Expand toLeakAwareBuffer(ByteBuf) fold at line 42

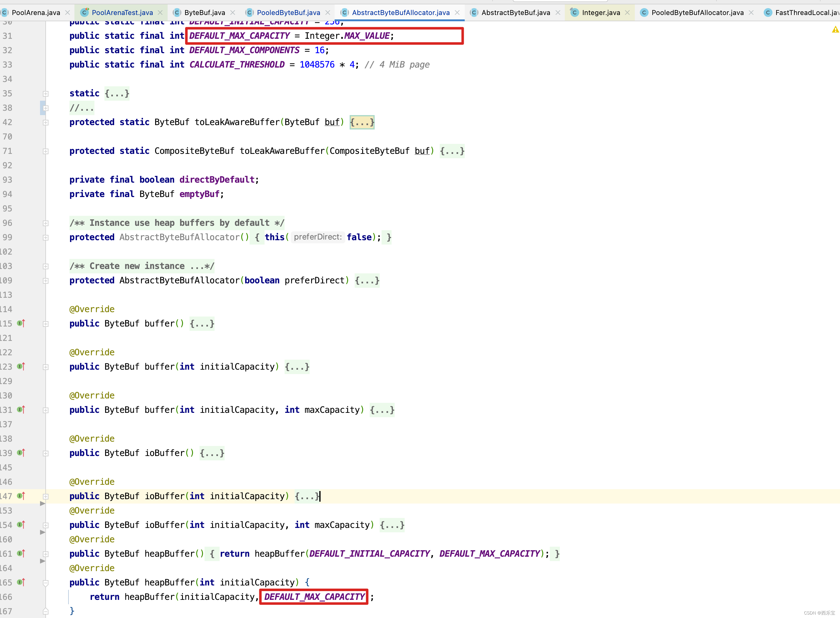[x=46, y=122]
